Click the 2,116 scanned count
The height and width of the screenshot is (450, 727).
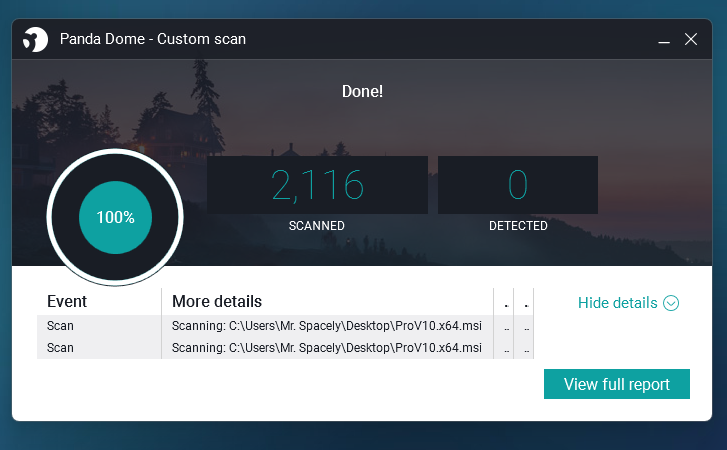[x=318, y=185]
